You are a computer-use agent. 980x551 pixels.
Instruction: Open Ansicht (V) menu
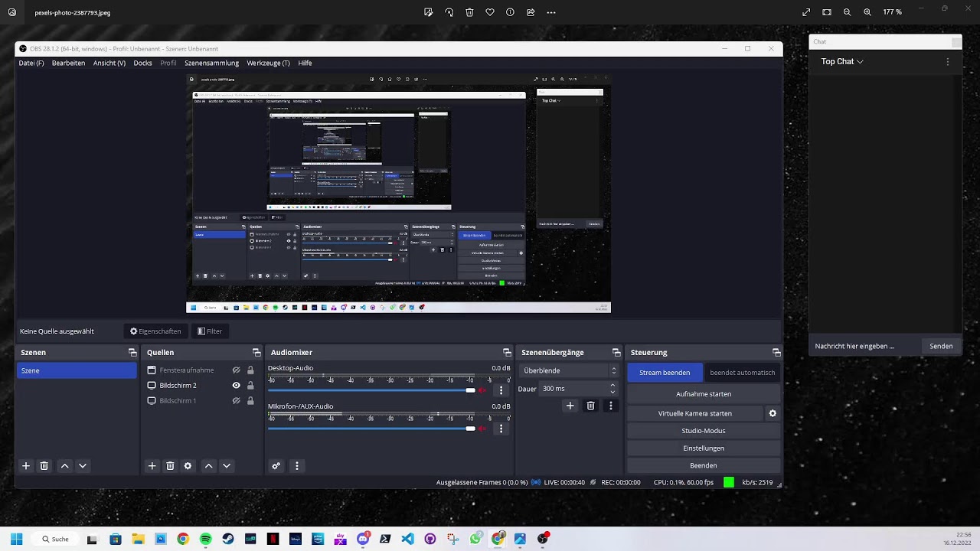tap(109, 63)
